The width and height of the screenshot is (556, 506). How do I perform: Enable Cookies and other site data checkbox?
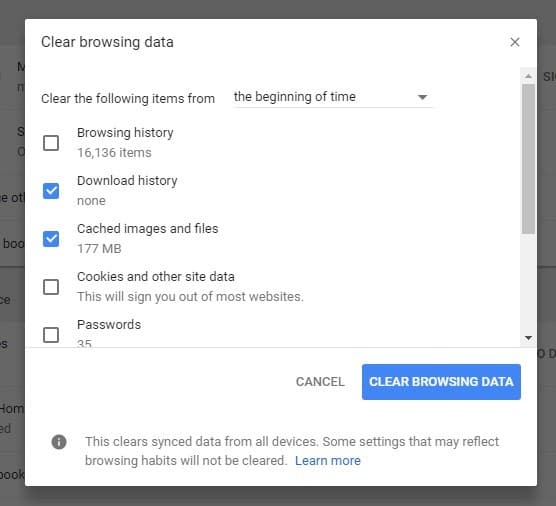(x=51, y=287)
